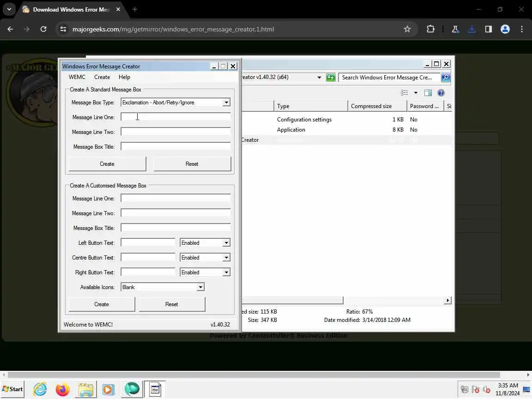Click the blue help icon in archive window

(441, 93)
